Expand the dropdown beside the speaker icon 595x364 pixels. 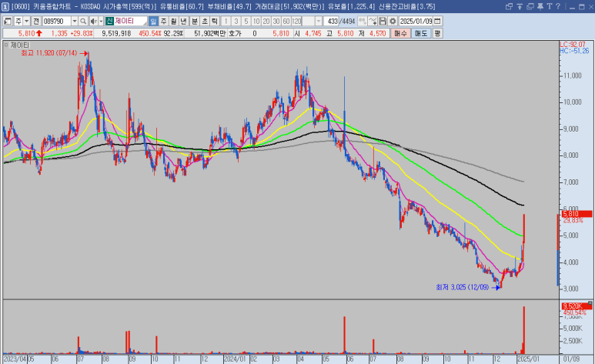tap(101, 22)
